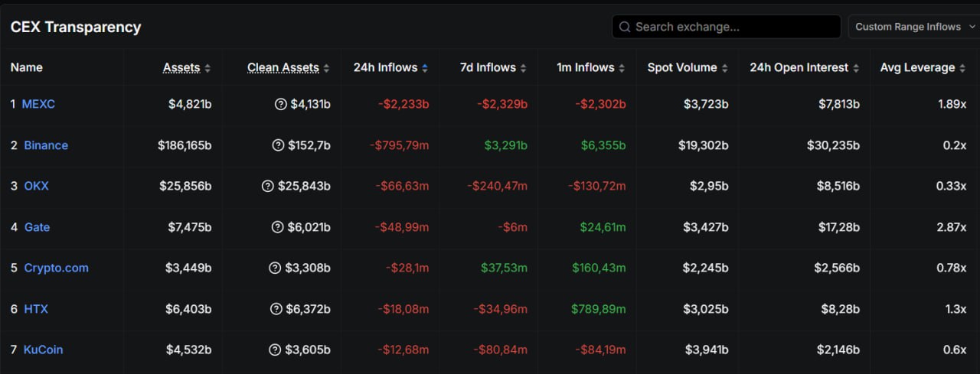Click help icon beside MEXC clean assets
The width and height of the screenshot is (980, 374).
[281, 104]
